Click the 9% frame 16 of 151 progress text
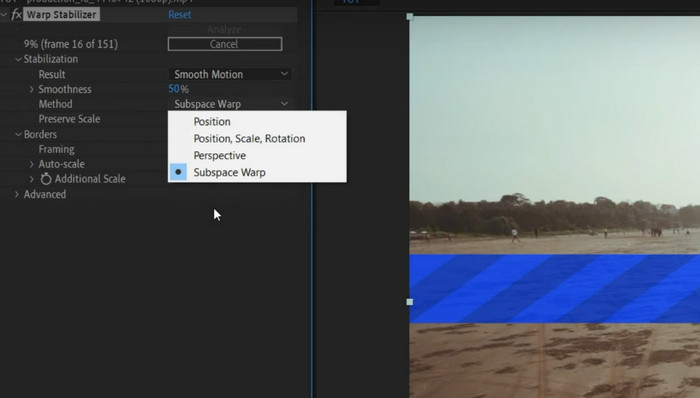This screenshot has height=398, width=700. [x=71, y=44]
